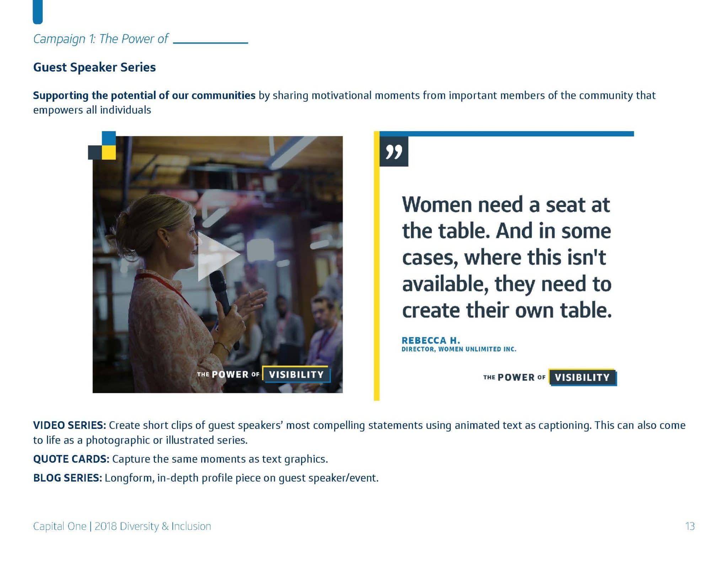
Task: Click the quotation mark icon box
Action: tap(394, 152)
